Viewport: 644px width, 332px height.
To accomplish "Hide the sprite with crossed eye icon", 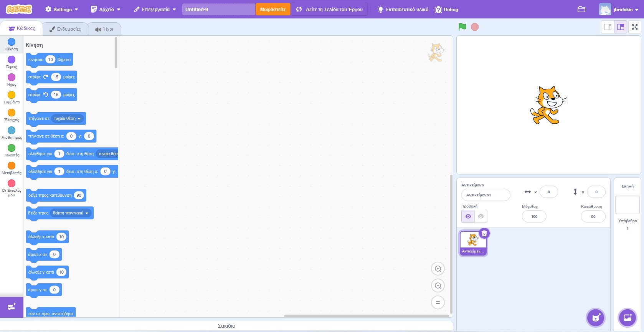I will (x=481, y=216).
